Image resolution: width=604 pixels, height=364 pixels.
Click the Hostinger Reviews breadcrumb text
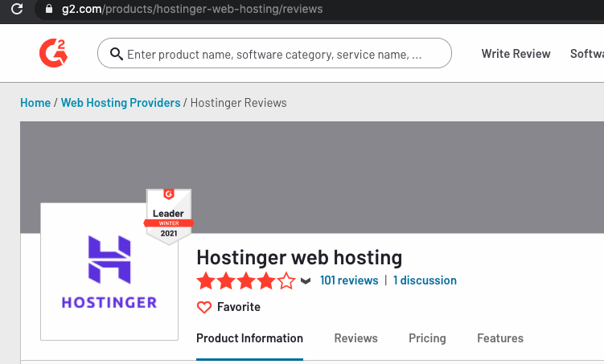(238, 103)
